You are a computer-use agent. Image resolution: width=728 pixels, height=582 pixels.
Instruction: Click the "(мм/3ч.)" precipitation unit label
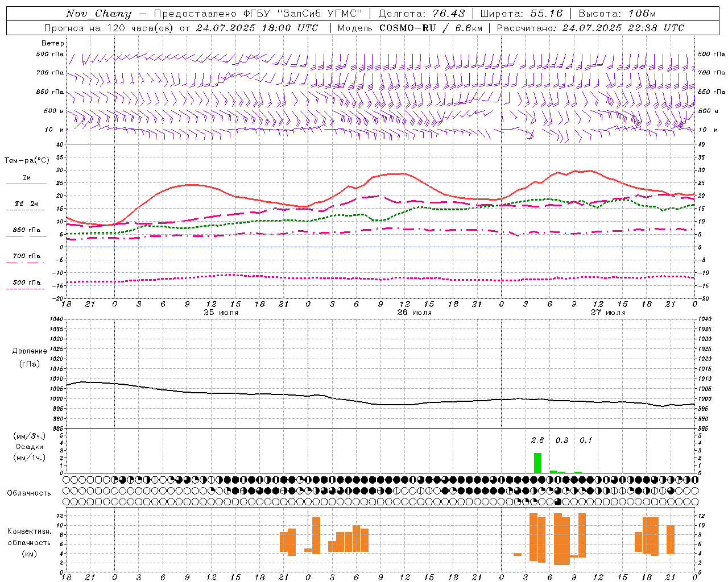tap(30, 436)
